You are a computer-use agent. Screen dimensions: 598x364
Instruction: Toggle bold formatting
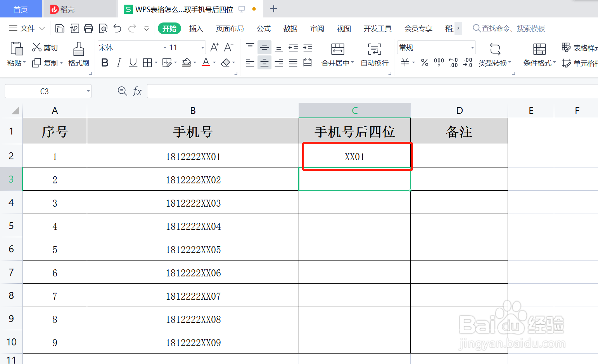click(104, 62)
